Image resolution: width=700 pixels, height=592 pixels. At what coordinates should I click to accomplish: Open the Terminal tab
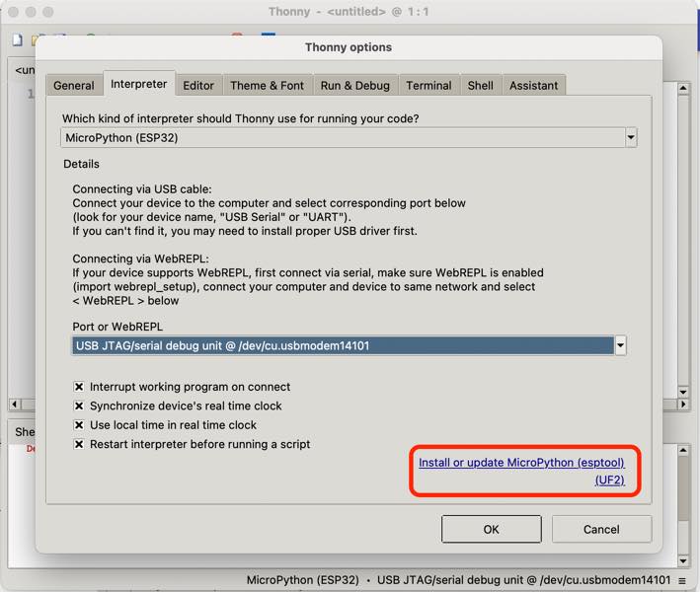tap(428, 85)
